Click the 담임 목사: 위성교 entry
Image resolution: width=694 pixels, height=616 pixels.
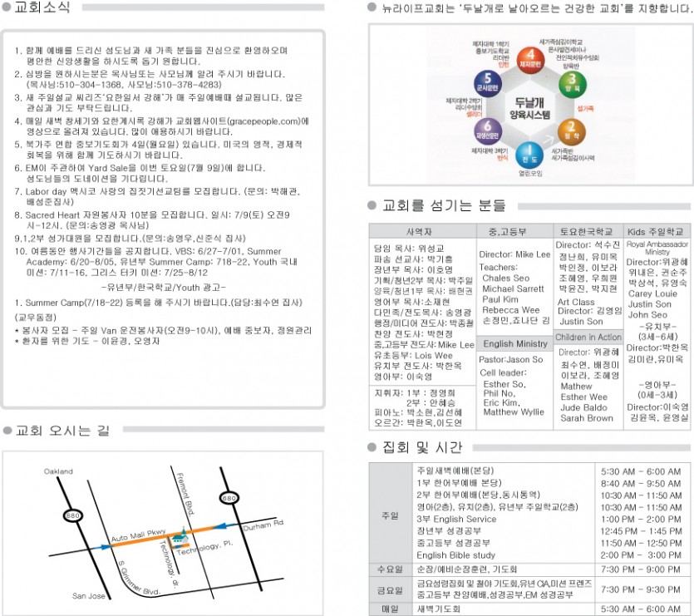tap(409, 249)
